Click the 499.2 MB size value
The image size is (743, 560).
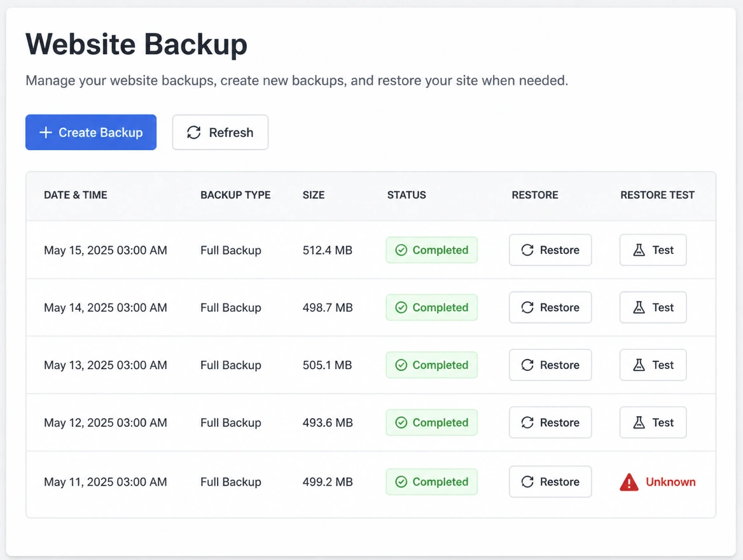point(328,482)
